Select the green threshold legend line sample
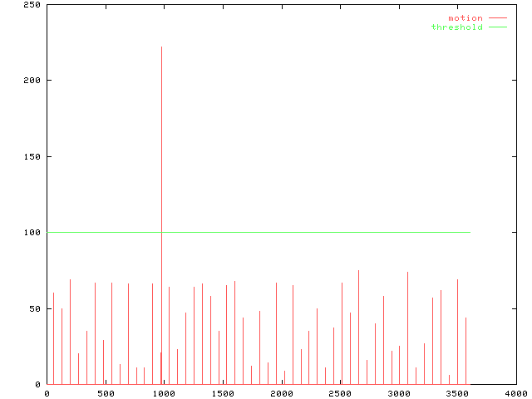The image size is (532, 399). [497, 27]
